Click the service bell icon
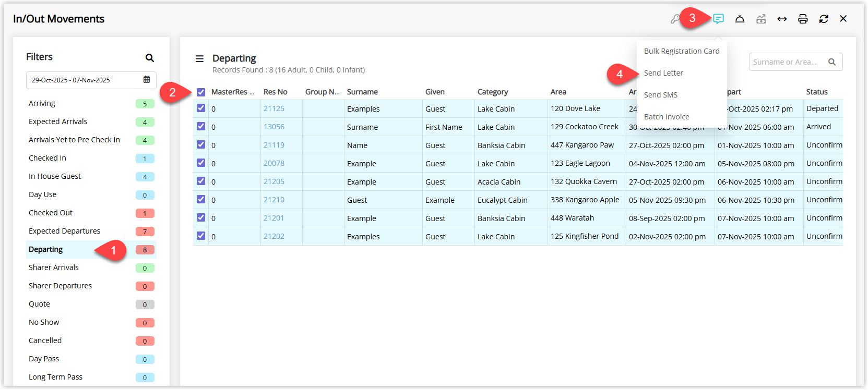868x390 pixels. point(740,19)
